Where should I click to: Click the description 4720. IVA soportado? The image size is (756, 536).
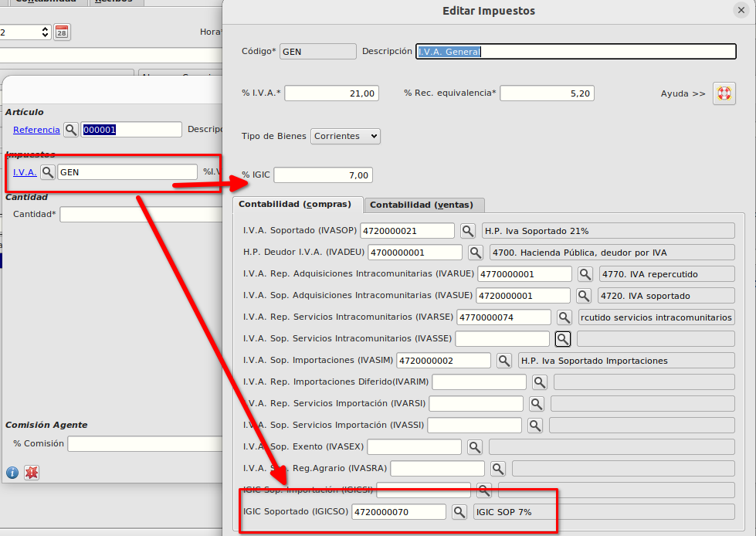666,296
